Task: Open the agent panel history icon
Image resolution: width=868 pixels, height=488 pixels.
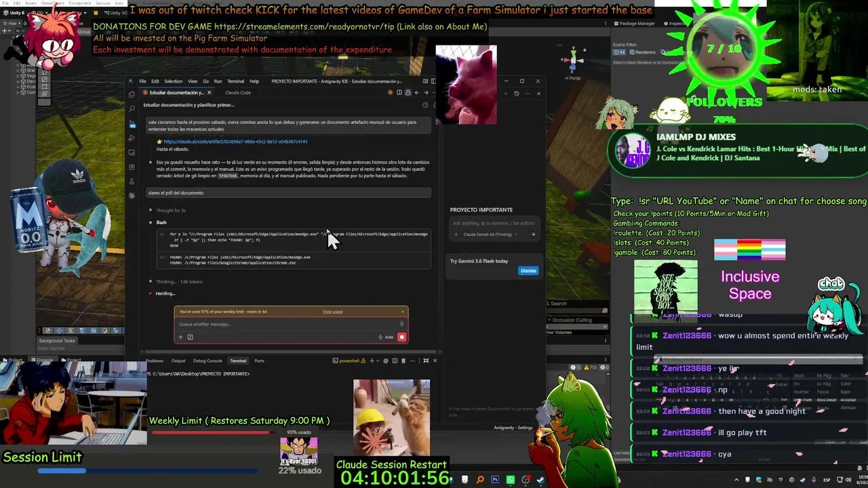Action: coord(517,94)
